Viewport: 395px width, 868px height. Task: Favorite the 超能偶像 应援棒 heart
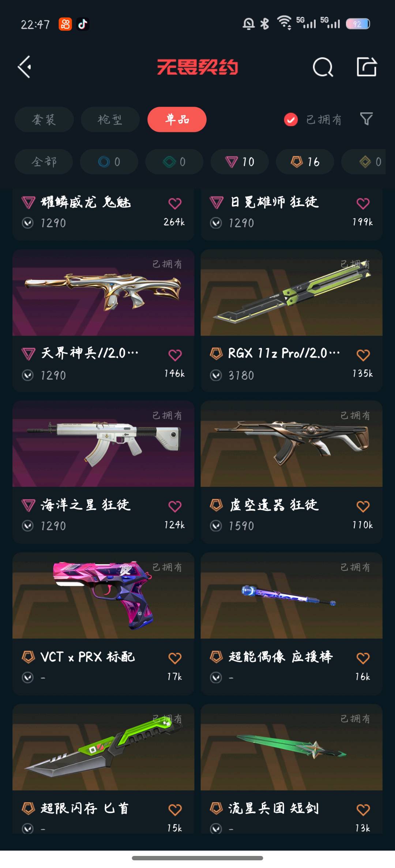point(363,658)
